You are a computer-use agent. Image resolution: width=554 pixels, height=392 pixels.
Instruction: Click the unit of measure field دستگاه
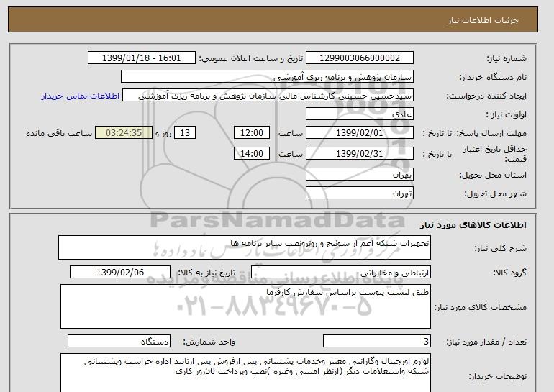point(119,341)
